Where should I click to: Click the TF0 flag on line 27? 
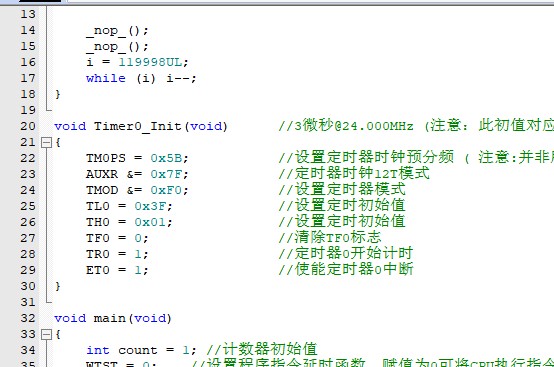click(98, 238)
